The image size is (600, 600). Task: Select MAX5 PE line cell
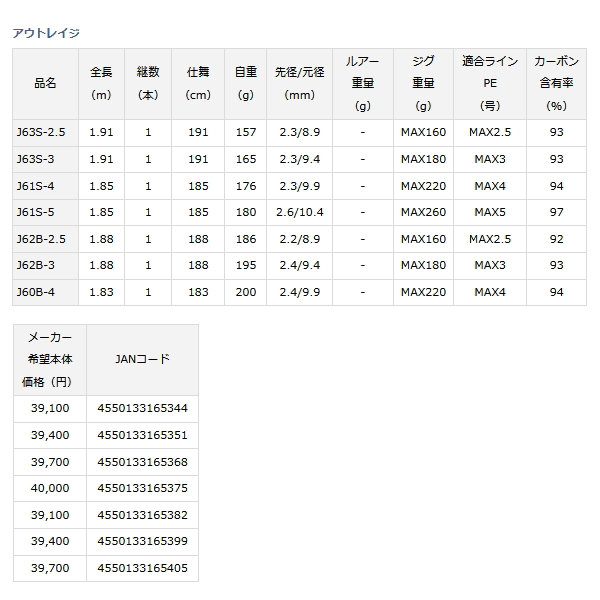click(490, 212)
